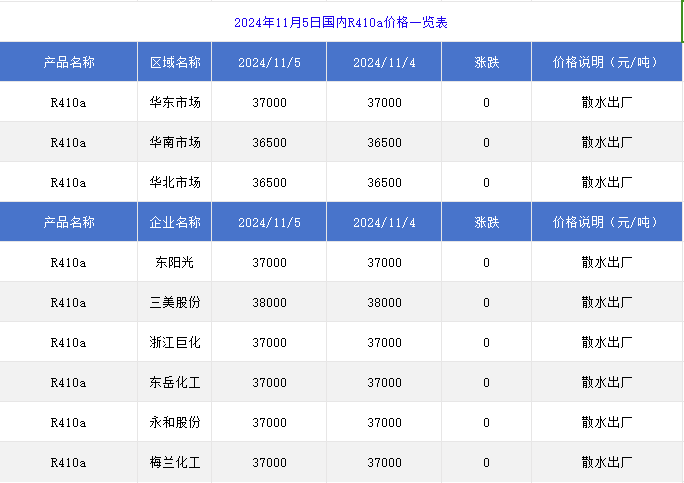Click the 2024/11/5 price for 浙江巨化
The image size is (684, 483).
click(x=269, y=343)
